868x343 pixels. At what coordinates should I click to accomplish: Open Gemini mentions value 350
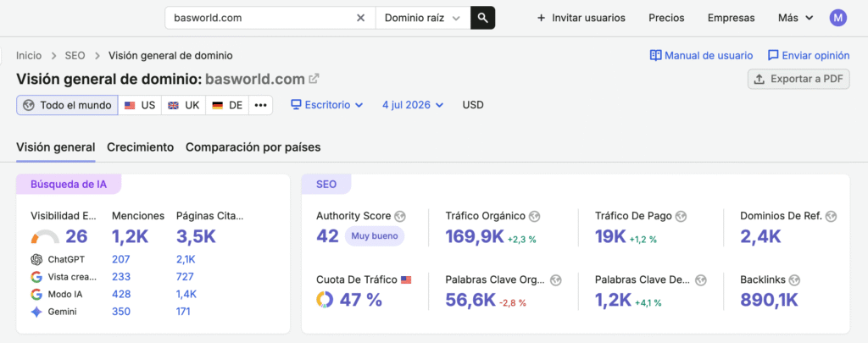120,312
